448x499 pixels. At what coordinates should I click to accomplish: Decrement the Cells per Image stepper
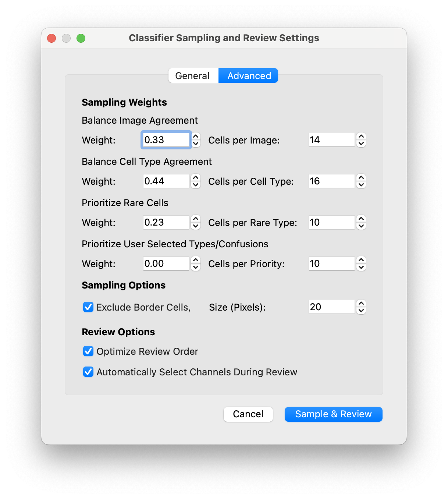361,143
